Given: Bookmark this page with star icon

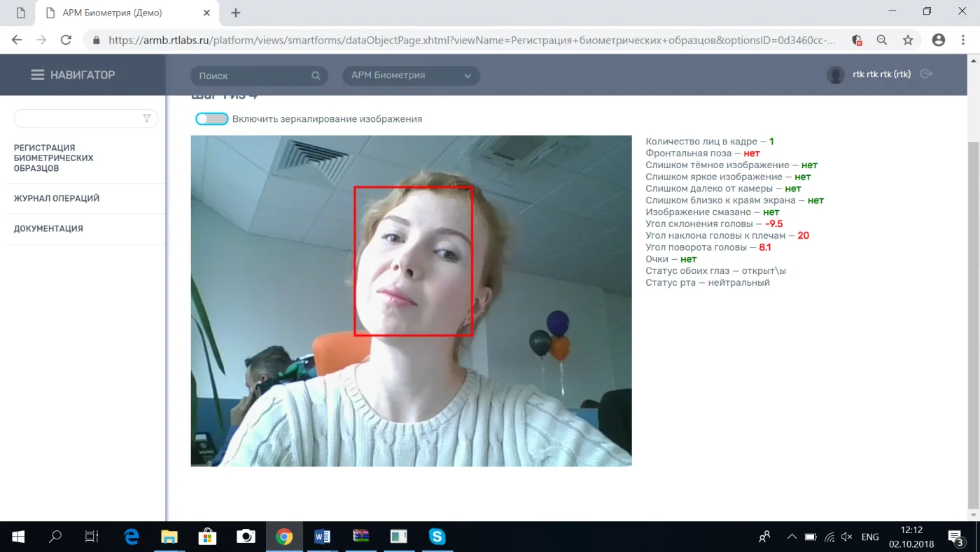Looking at the screenshot, I should (x=908, y=41).
